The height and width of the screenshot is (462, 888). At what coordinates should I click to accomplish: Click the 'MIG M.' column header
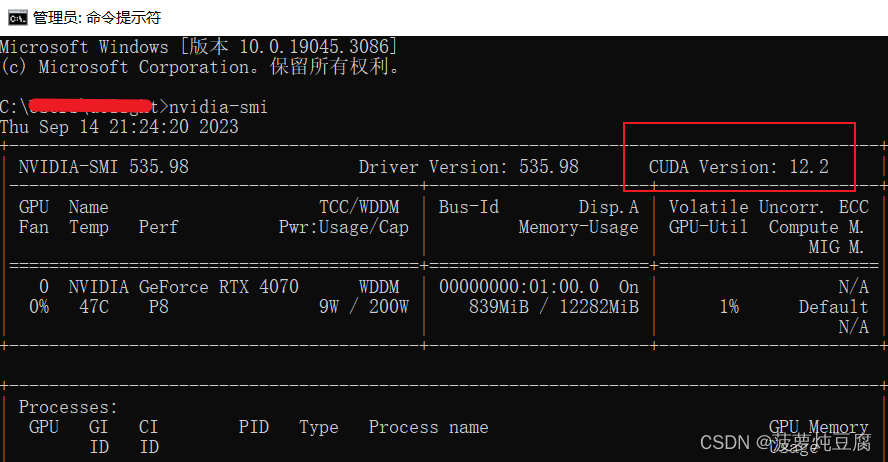click(x=836, y=247)
